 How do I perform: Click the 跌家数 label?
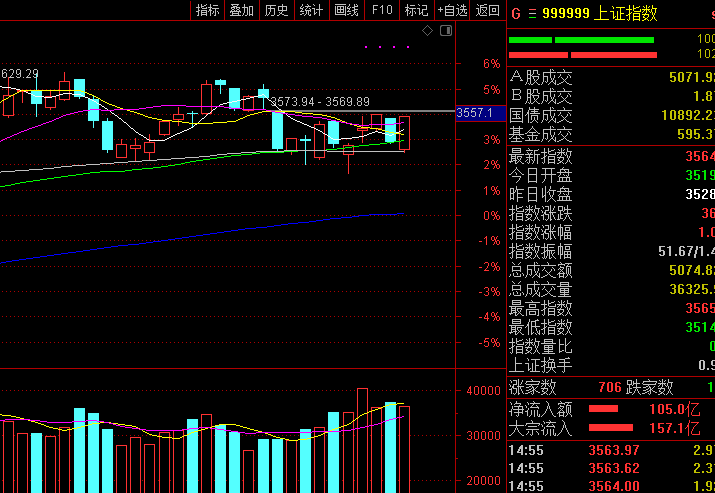pyautogui.click(x=649, y=388)
